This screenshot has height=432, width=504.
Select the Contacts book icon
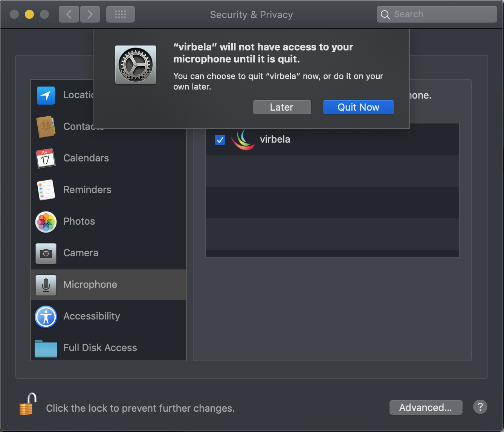(46, 127)
